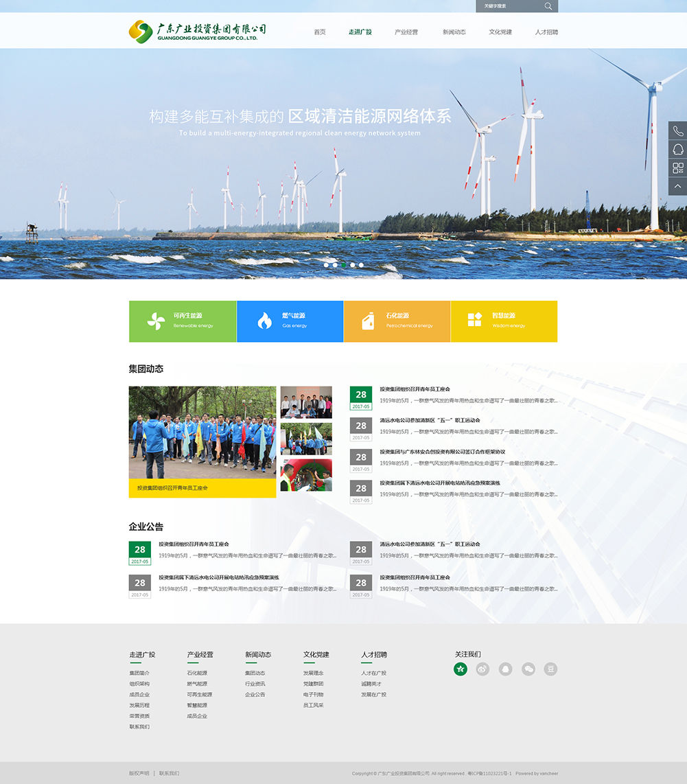This screenshot has width=687, height=784.
Task: Click the large group photo news thumbnail
Action: [202, 433]
